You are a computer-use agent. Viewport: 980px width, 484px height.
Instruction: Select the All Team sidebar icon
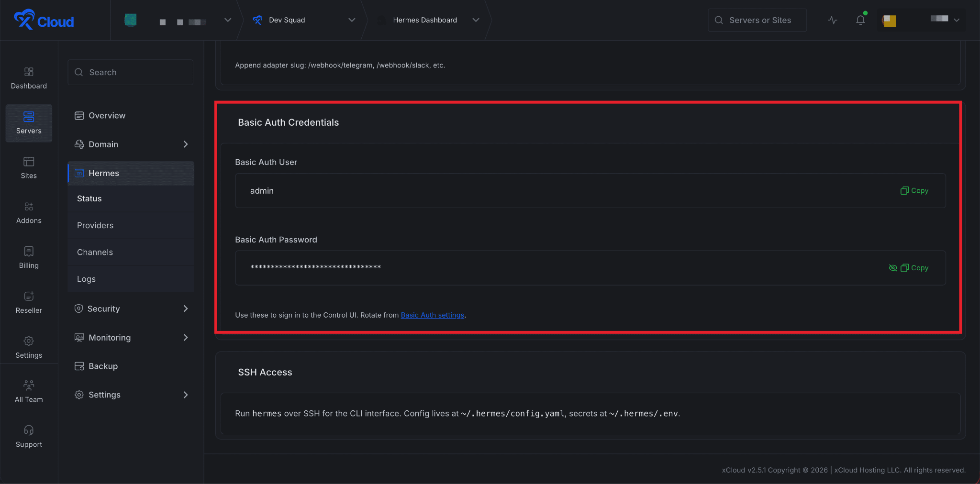click(29, 391)
